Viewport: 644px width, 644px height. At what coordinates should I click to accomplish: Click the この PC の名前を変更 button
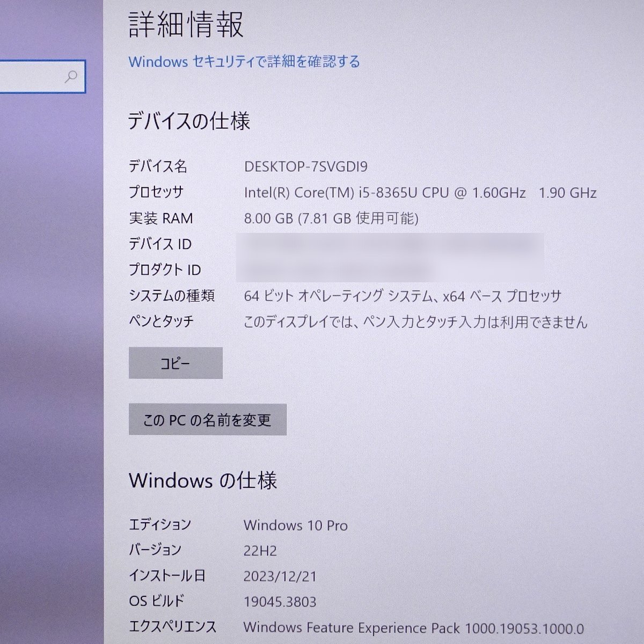207,420
